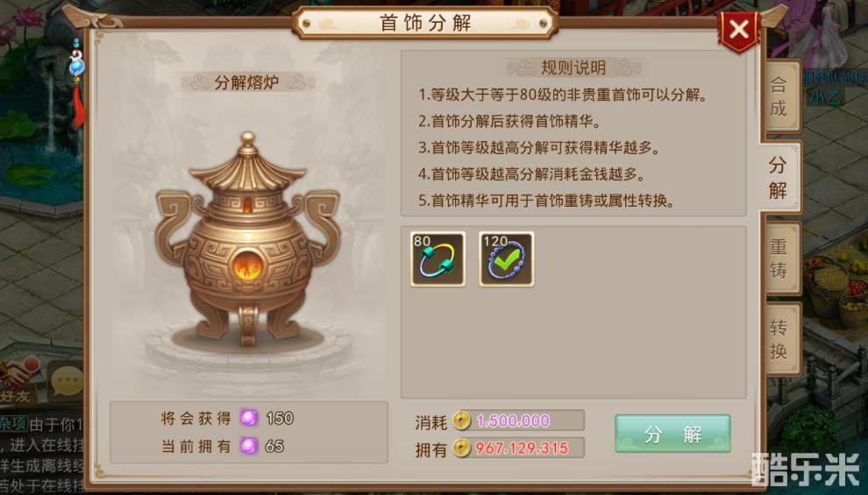
Task: Uncheck the level 120 necklace item
Action: click(x=507, y=258)
